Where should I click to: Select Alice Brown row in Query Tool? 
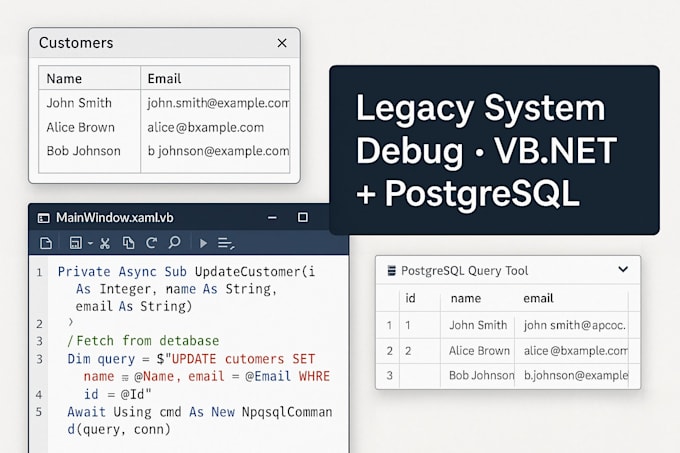pyautogui.click(x=508, y=351)
